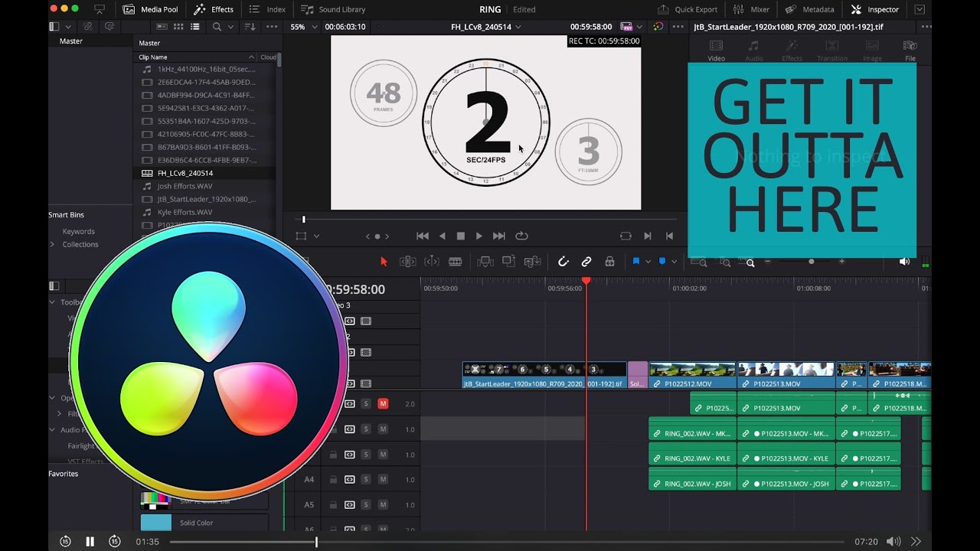Adjust the timeline zoom slider handle
The image size is (980, 551).
click(x=812, y=262)
